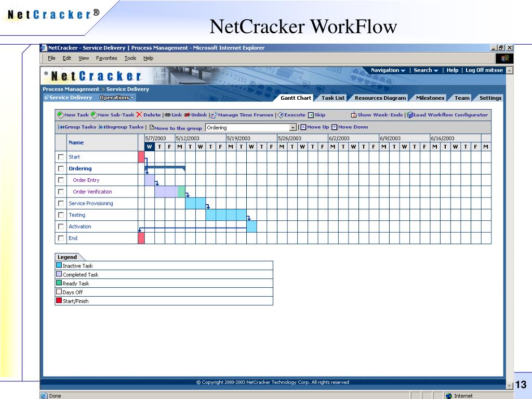Click the Group Tasks arrow icon
532x399 pixels.
[61, 127]
